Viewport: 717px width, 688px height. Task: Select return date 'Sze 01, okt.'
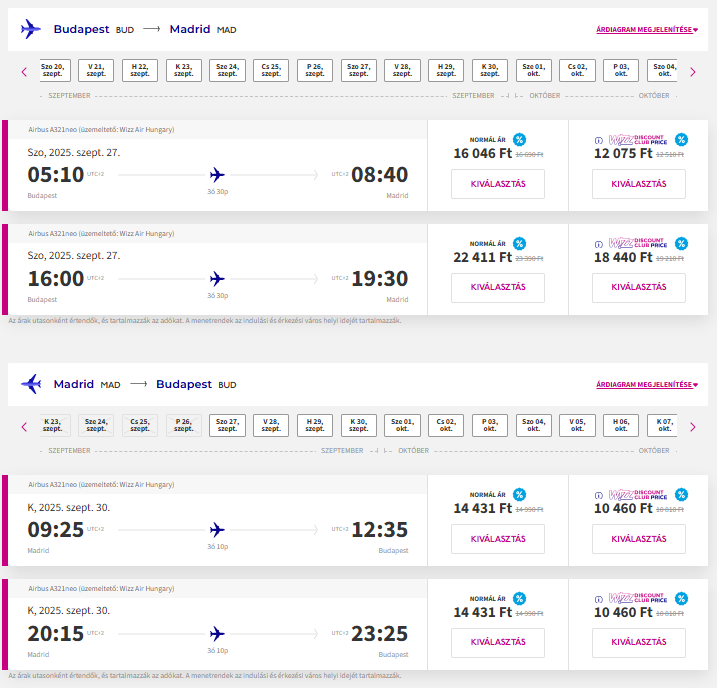click(x=402, y=425)
